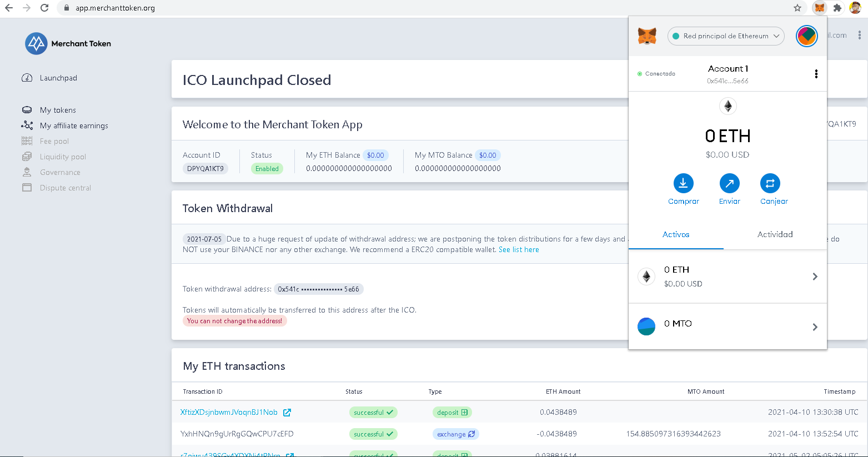Viewport: 868px width, 457px height.
Task: Open the MetaMask account avatar menu
Action: 806,36
